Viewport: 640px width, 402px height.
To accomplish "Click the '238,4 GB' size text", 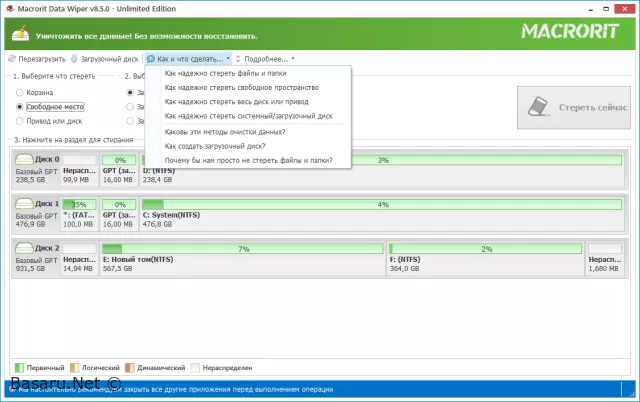I will tap(157, 180).
